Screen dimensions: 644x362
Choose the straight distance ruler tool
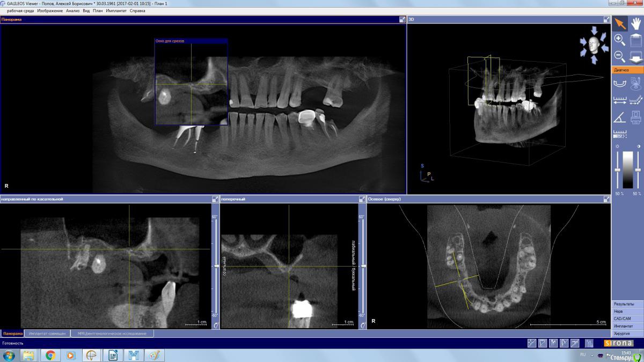[620, 100]
